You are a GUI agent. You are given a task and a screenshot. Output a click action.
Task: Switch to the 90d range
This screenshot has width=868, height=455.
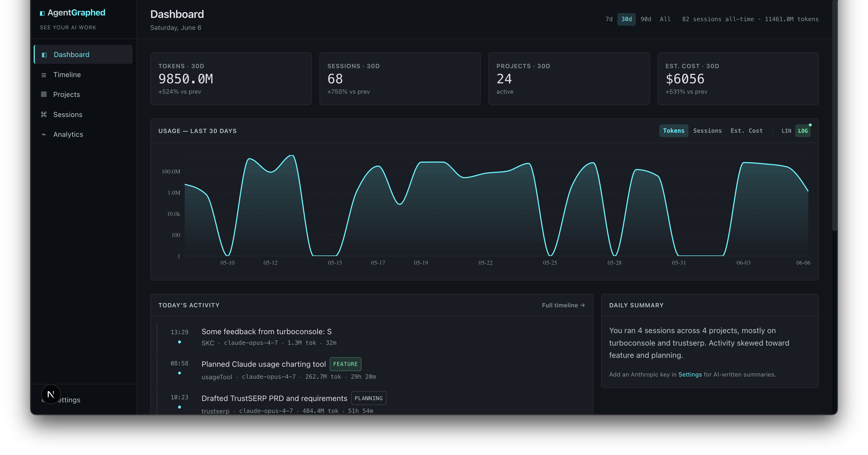[x=646, y=19]
